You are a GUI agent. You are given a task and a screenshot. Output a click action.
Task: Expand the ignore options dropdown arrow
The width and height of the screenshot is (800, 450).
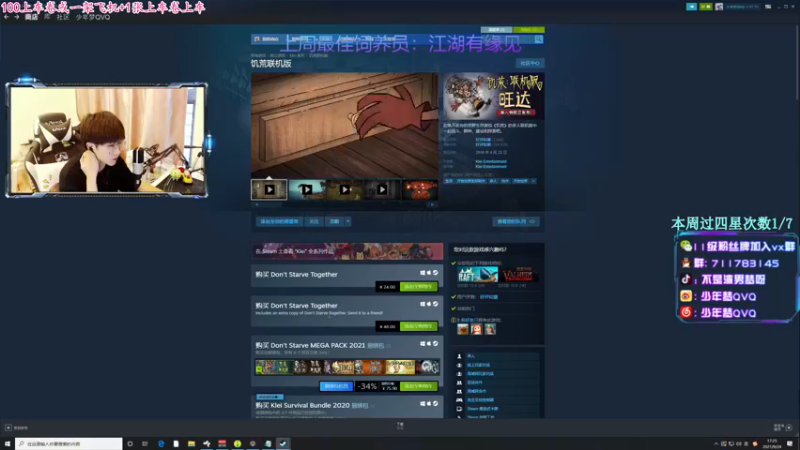[x=348, y=221]
